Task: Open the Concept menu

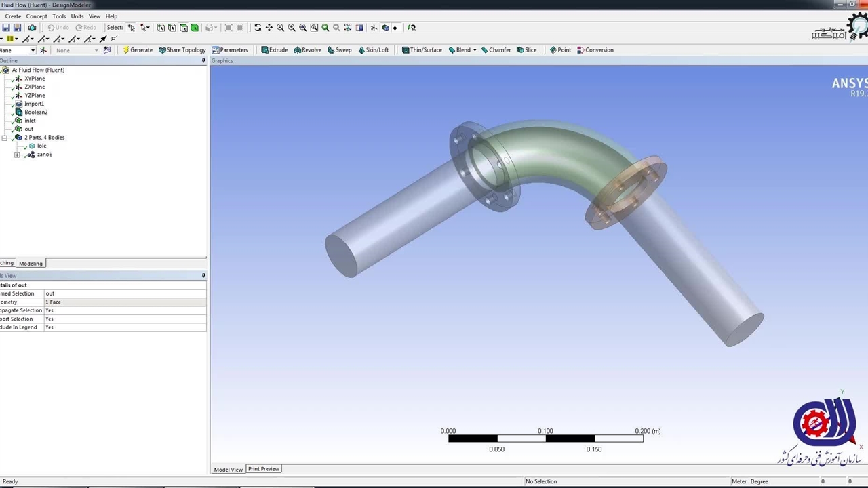Action: [x=37, y=16]
